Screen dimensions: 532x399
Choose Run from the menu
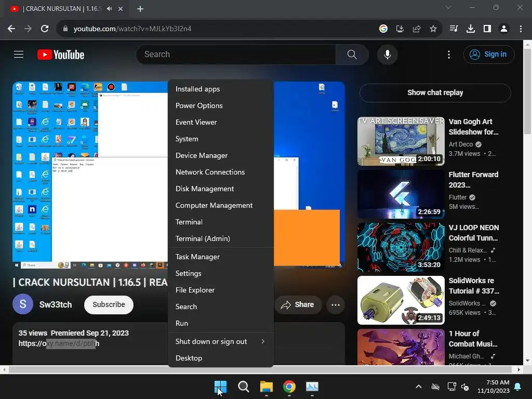[x=220, y=323]
